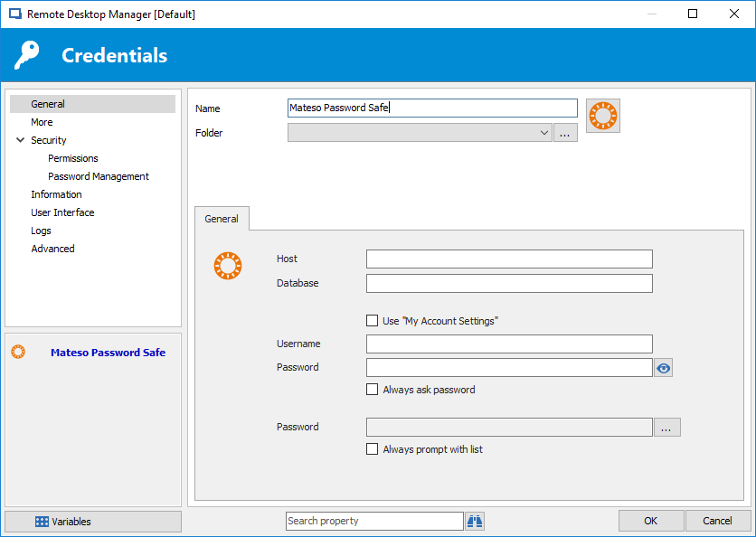The image size is (756, 537).
Task: Maximize the Remote Desktop Manager window
Action: click(x=693, y=14)
